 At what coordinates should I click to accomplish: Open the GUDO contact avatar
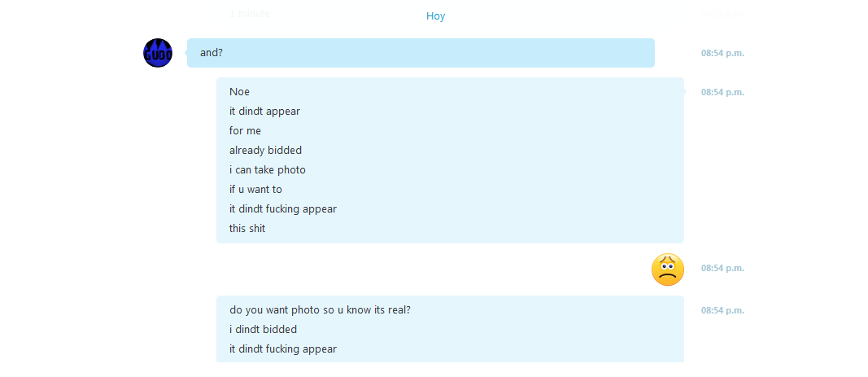(x=158, y=53)
